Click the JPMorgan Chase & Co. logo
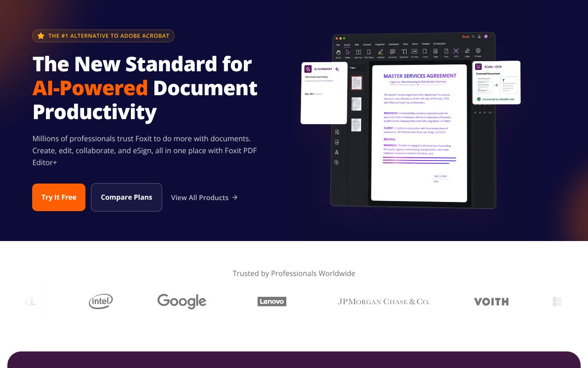Screen dimensions: 588x368 384,301
